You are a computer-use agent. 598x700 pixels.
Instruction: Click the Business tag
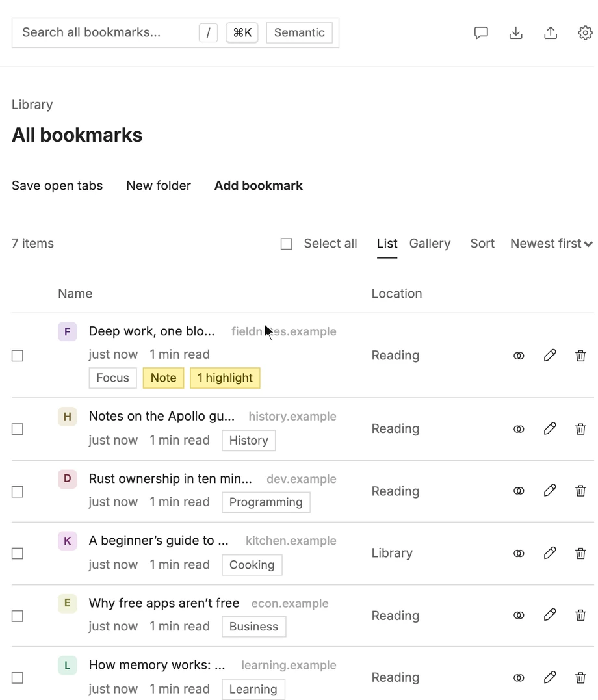(x=253, y=627)
